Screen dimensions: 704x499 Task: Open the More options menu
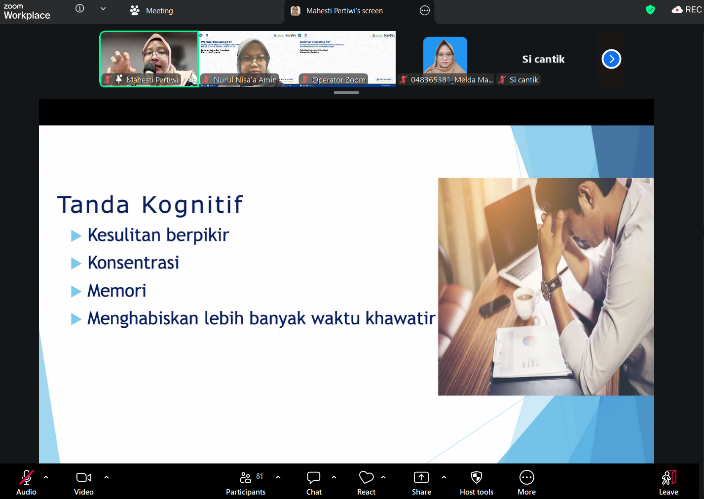[x=526, y=483]
